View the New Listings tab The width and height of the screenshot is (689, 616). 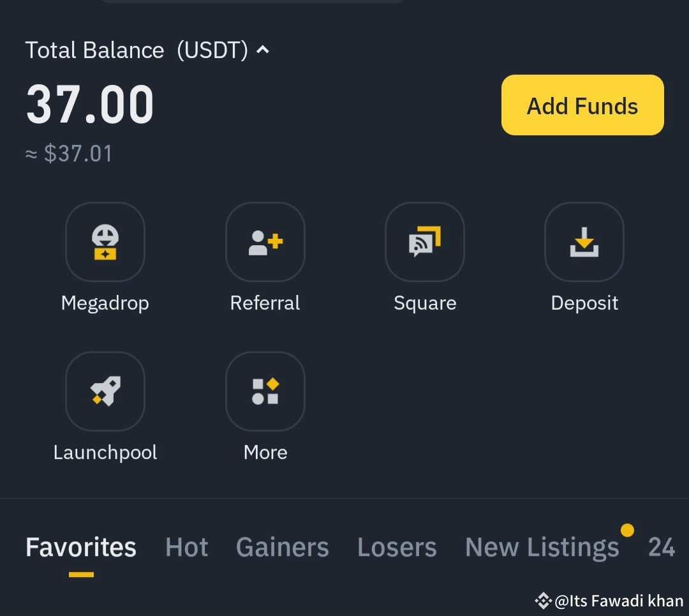(x=542, y=546)
